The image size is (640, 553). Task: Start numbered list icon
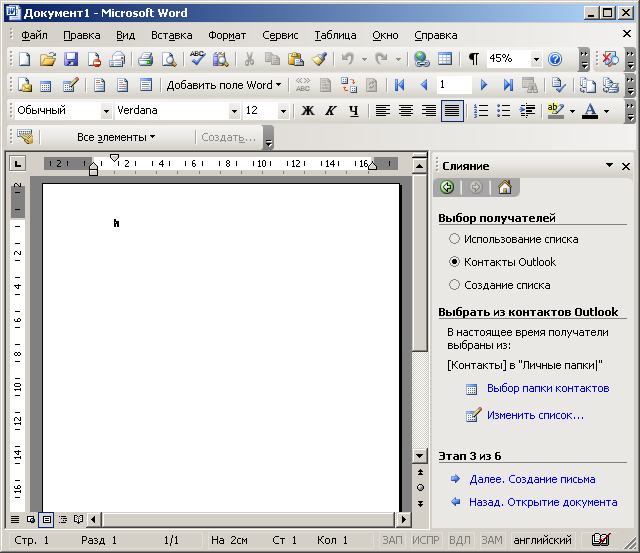(481, 111)
